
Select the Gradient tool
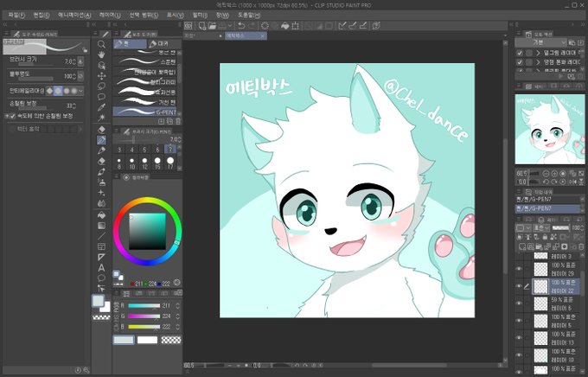pos(101,226)
